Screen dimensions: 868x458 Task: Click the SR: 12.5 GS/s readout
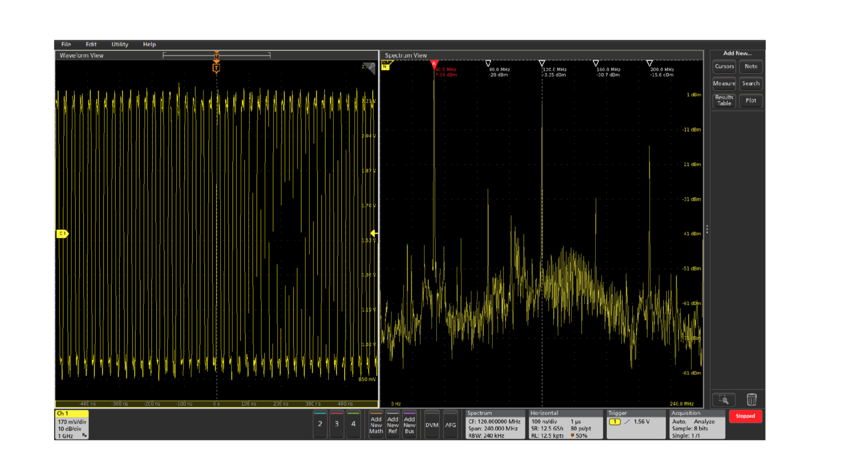547,429
